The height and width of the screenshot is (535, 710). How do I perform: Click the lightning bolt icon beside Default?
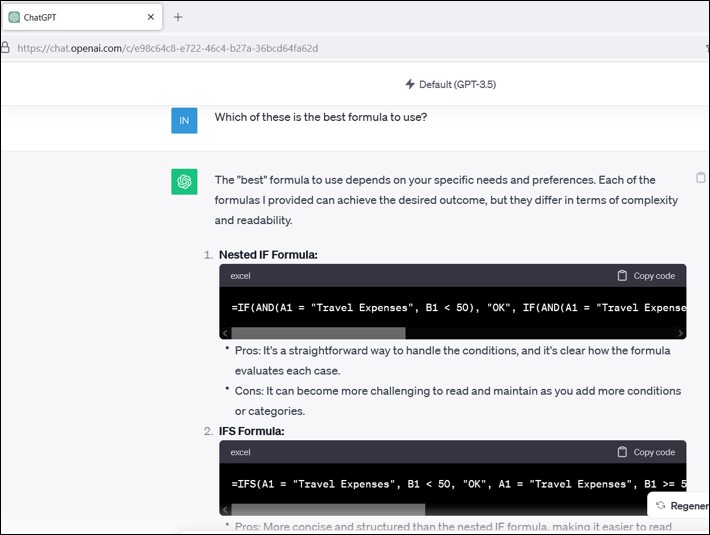[x=410, y=84]
